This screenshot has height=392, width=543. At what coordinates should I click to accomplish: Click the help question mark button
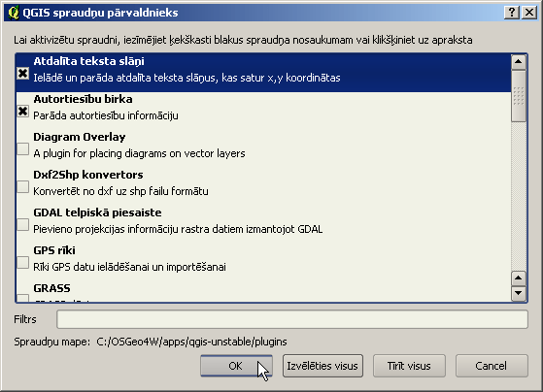[x=512, y=13]
